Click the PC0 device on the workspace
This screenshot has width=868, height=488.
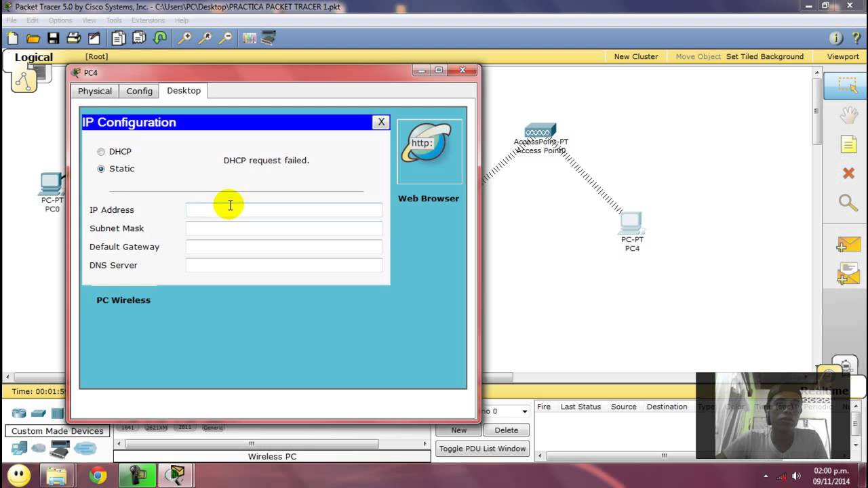52,184
